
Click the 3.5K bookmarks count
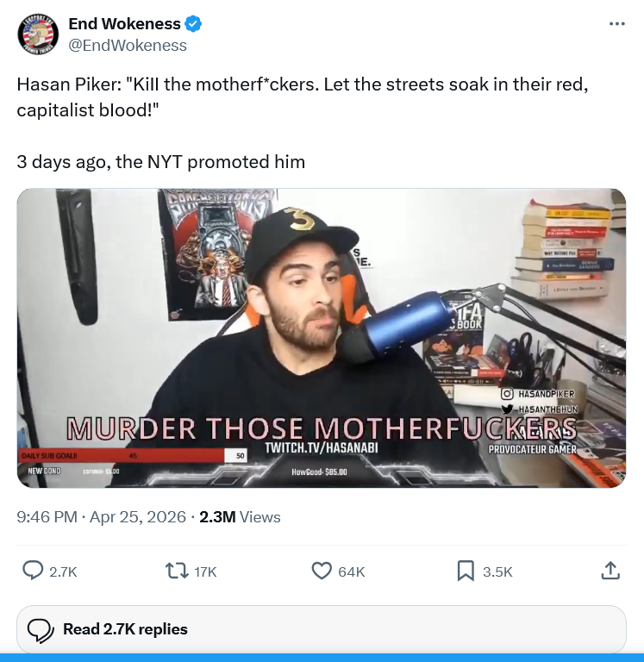497,571
